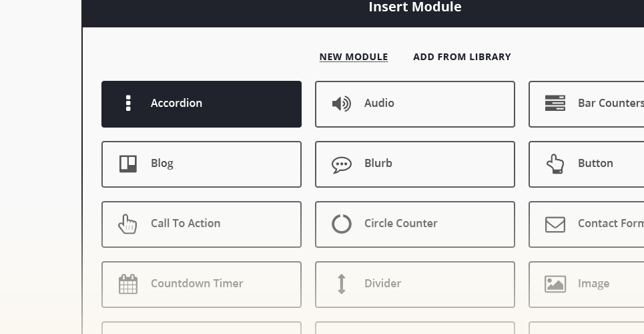Click the Bar Counters stacked-bars icon
The image size is (644, 334).
[x=555, y=104]
